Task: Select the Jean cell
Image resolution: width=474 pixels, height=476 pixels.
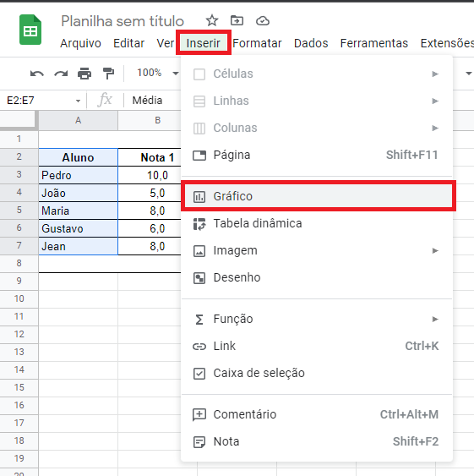Action: click(x=79, y=246)
